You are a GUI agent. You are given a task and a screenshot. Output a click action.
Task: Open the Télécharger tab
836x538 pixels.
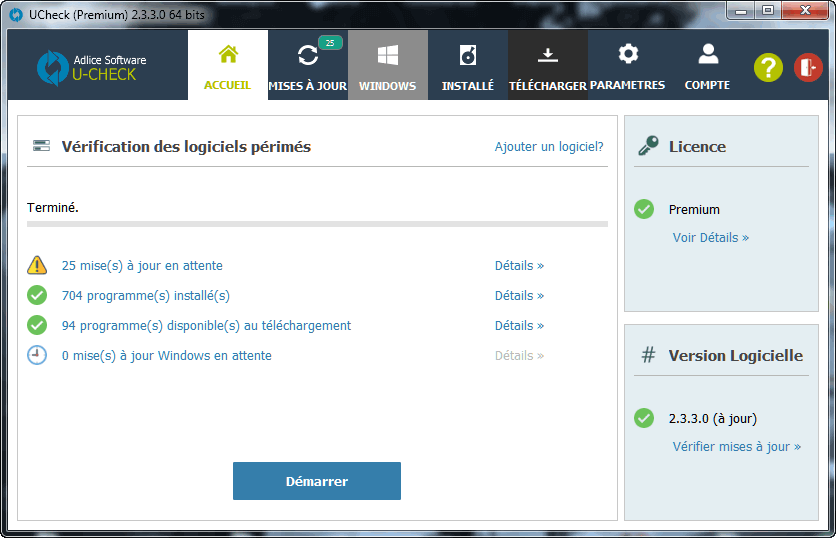coord(548,66)
